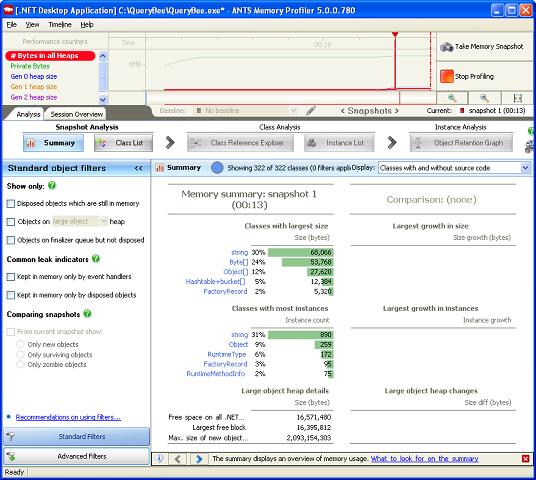536x480 pixels.
Task: Click the baseline pencil edit icon
Action: 311,110
